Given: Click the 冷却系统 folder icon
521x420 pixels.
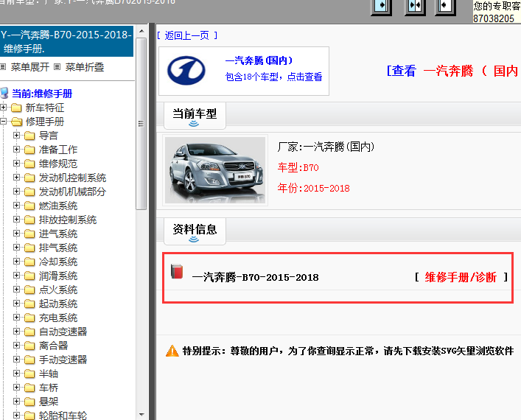Looking at the screenshot, I should point(29,262).
